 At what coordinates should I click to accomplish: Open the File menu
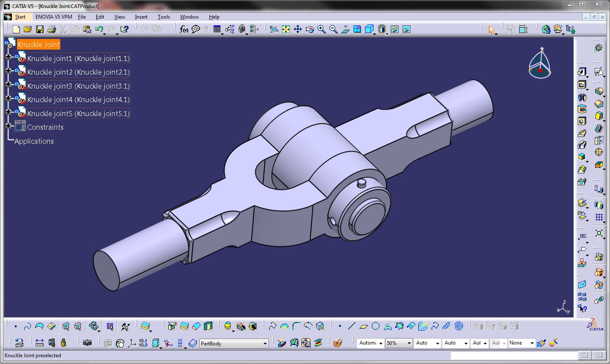pyautogui.click(x=82, y=17)
